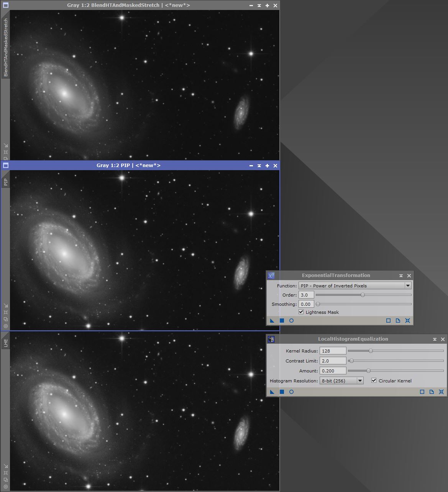
Task: Open documentation icon in ExponentialTransformation panel
Action: coord(398,321)
